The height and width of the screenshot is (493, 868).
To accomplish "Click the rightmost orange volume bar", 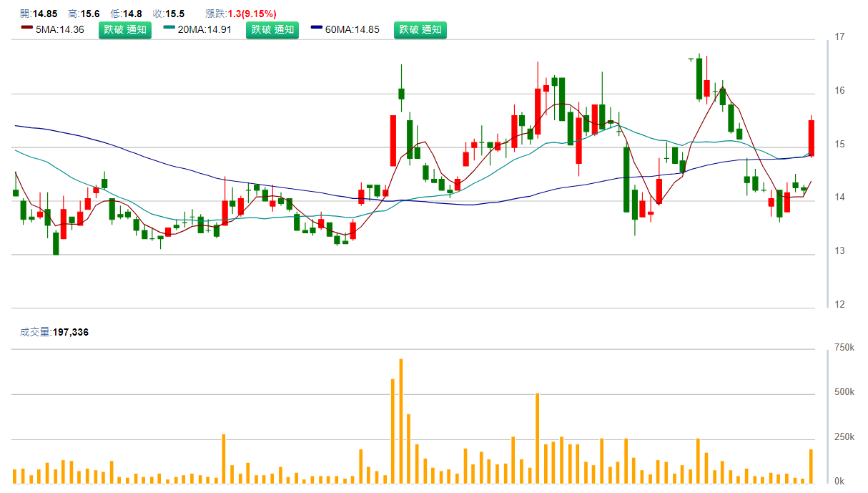I will [x=812, y=466].
